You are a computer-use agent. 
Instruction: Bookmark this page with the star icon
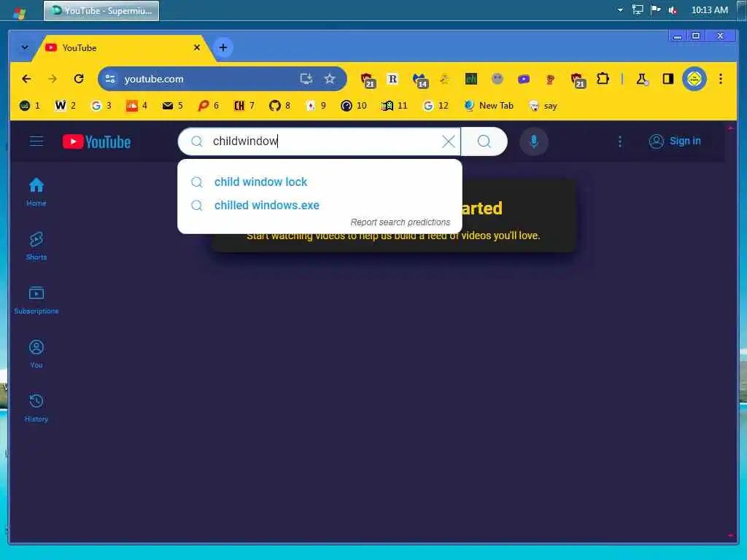(x=330, y=79)
